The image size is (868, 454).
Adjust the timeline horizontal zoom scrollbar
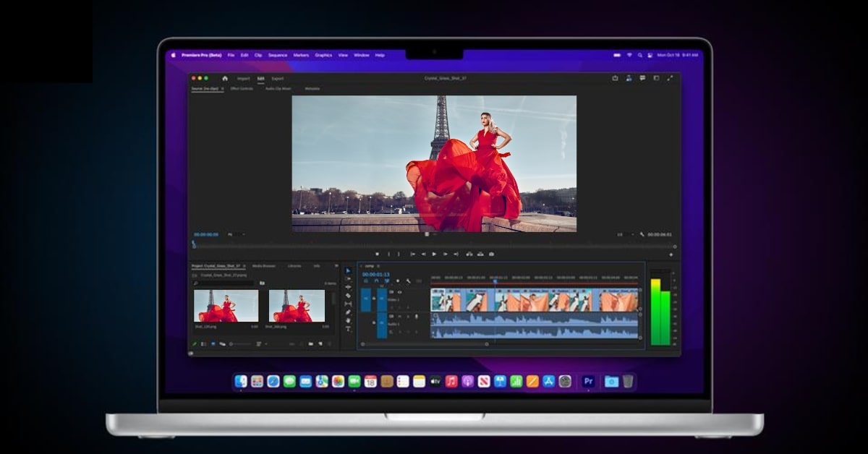(x=424, y=344)
